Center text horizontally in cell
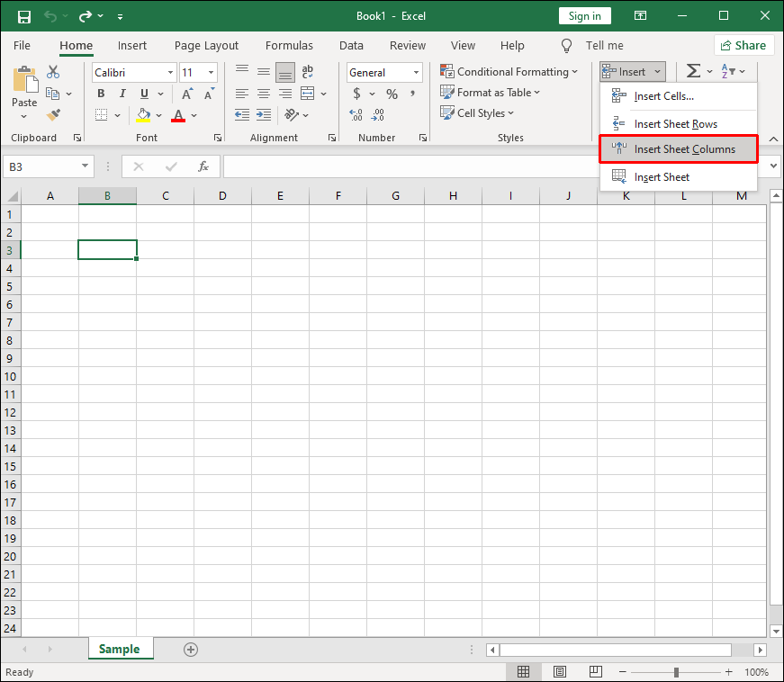 264,94
